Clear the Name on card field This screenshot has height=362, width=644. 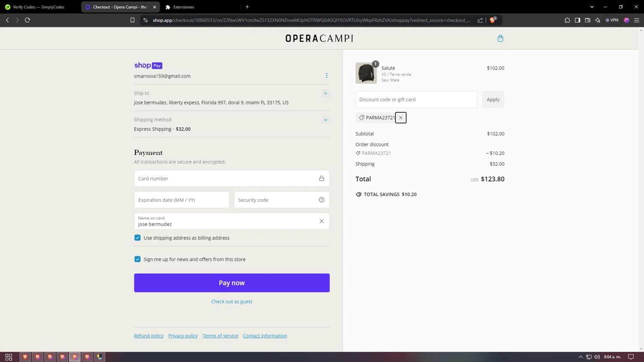[322, 221]
